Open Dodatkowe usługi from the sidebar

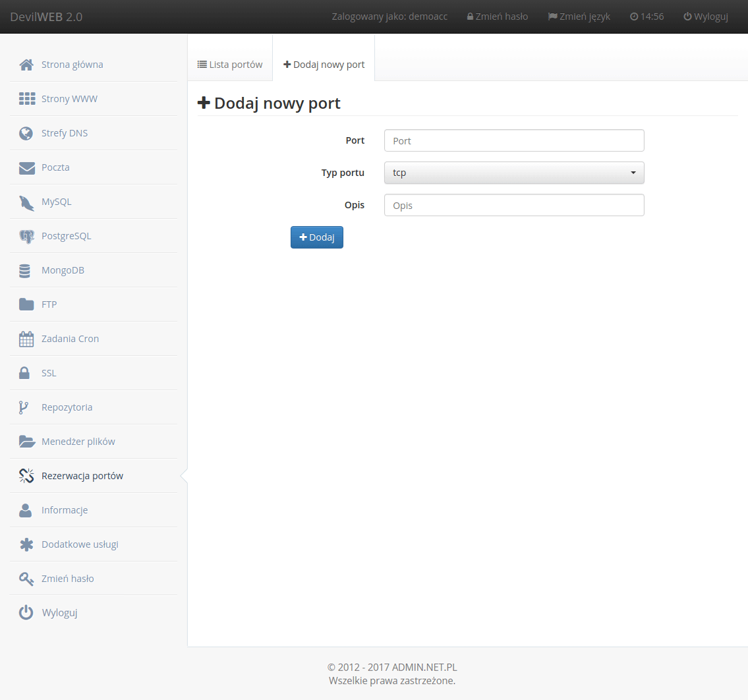[80, 544]
